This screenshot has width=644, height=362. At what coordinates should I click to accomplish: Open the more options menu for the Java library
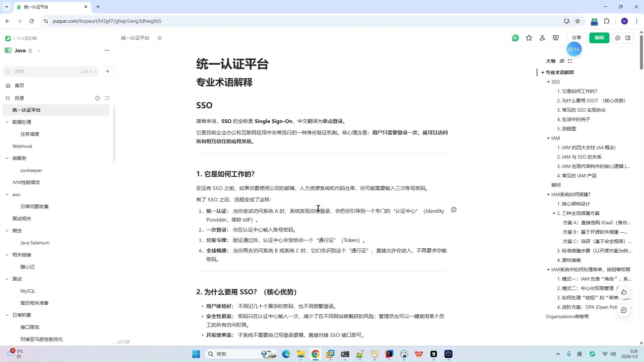[107, 50]
